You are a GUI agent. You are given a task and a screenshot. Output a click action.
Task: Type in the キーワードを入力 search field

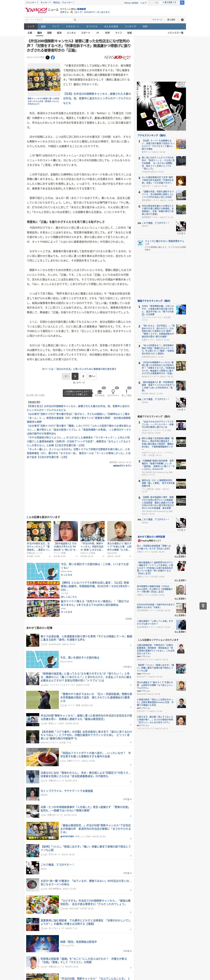(x=49, y=20)
